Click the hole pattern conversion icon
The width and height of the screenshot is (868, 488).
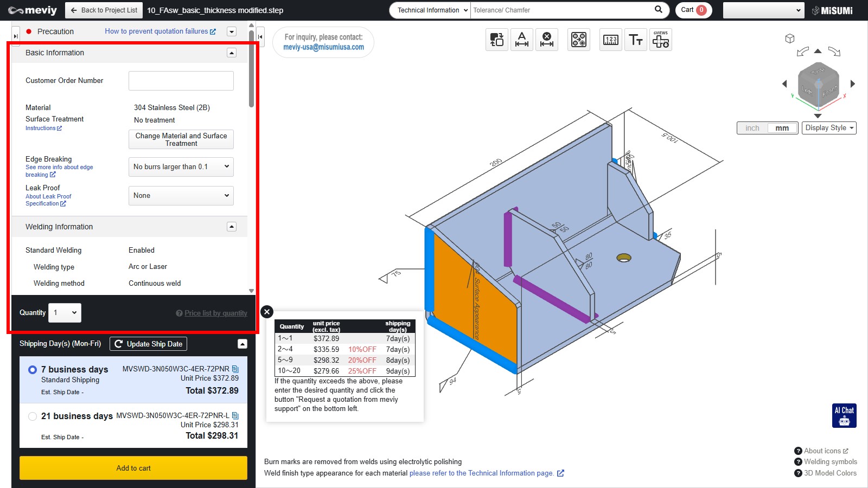(x=579, y=40)
